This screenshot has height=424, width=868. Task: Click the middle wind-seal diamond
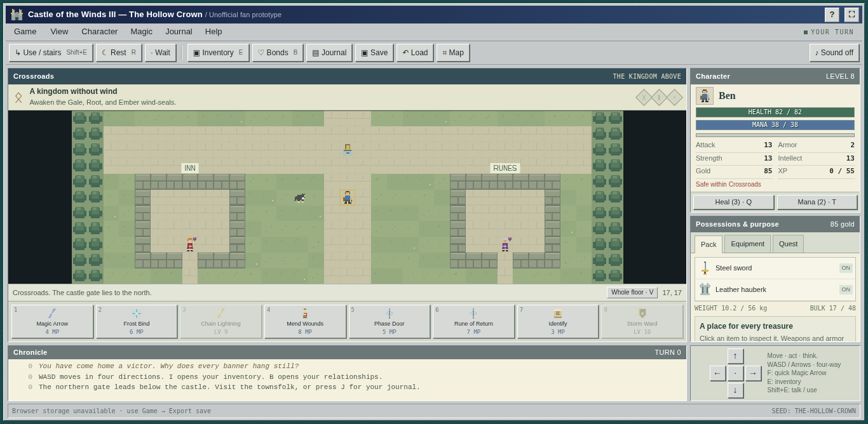coord(660,97)
